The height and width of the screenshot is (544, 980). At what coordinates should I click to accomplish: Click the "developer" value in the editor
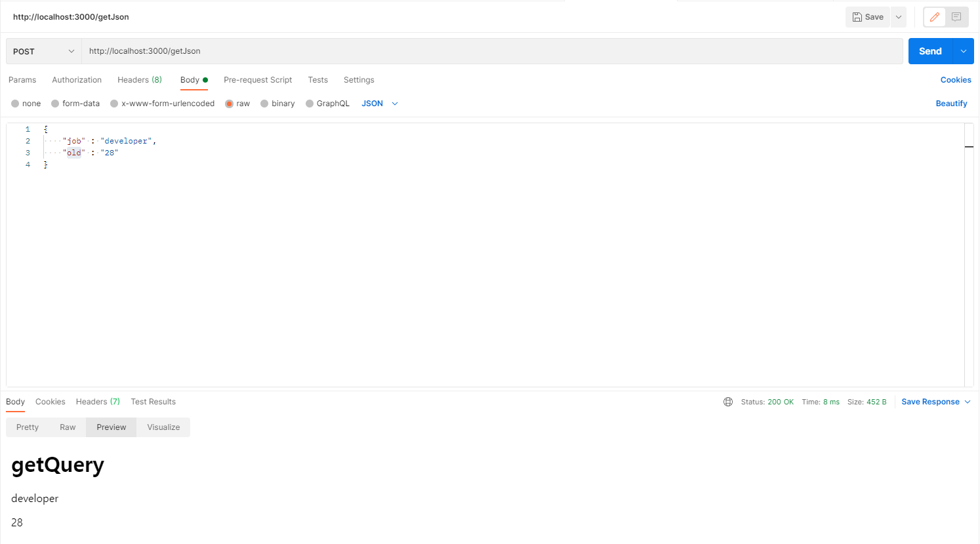pos(126,141)
